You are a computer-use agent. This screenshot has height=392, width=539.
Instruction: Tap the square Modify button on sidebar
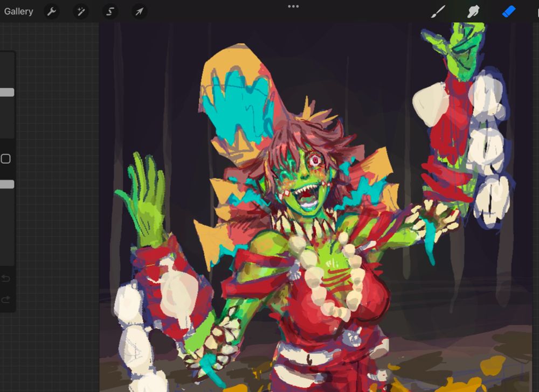[5, 159]
